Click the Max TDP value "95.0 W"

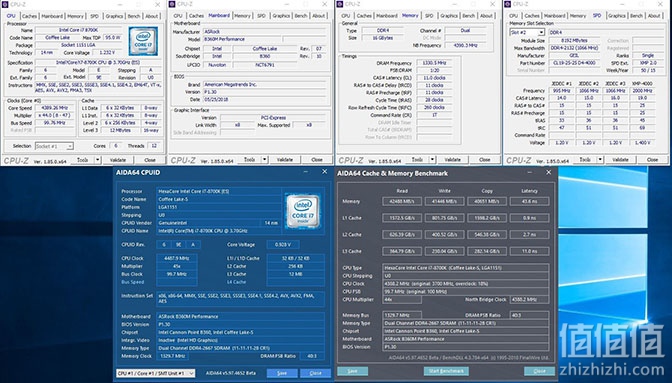(x=113, y=38)
